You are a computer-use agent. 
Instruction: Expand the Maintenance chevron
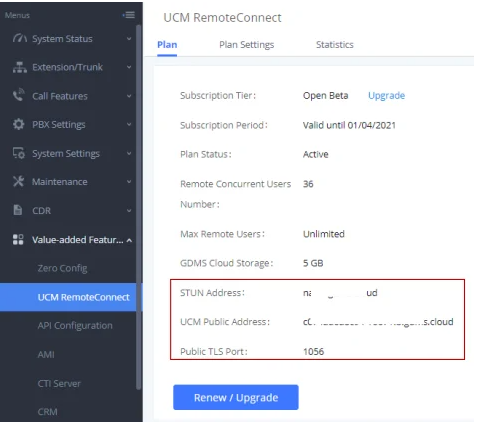[129, 182]
